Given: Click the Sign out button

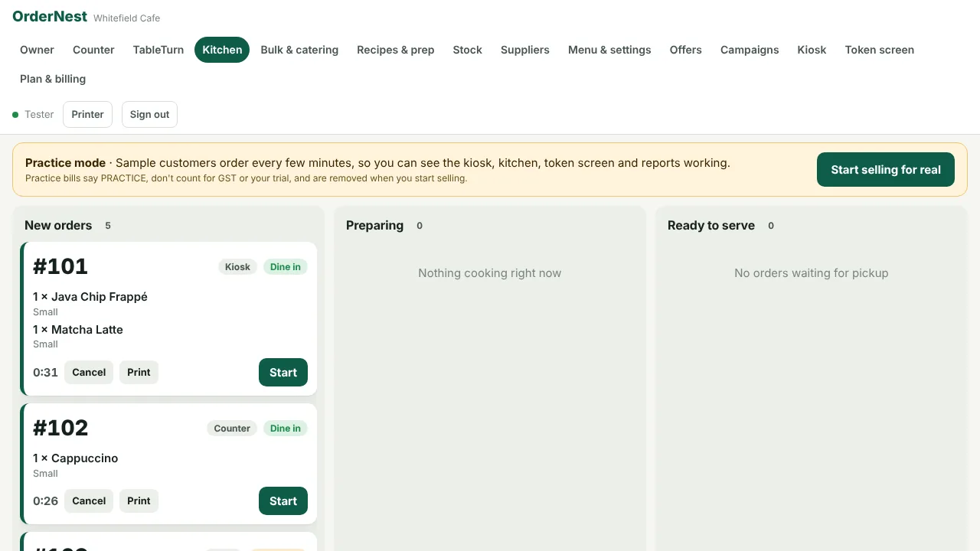Looking at the screenshot, I should tap(149, 114).
